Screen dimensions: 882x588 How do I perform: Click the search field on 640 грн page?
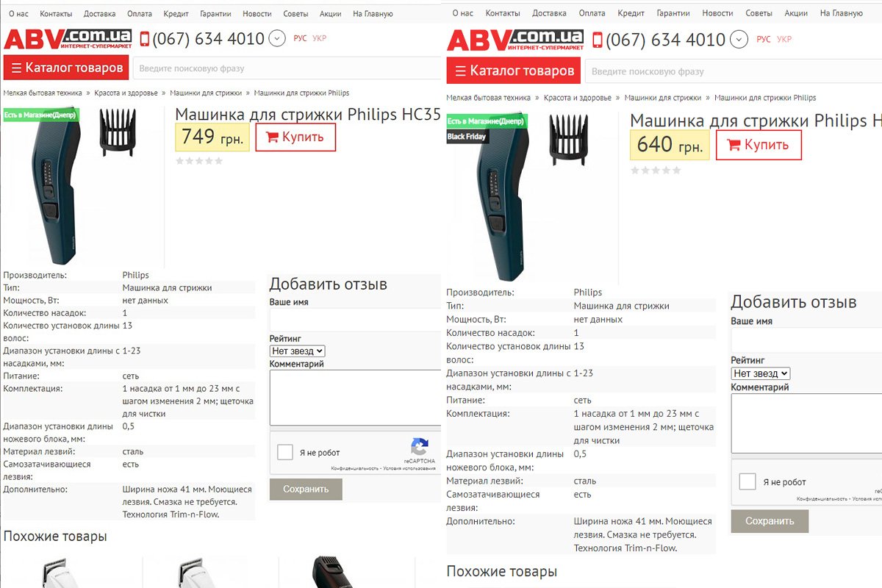tap(733, 71)
